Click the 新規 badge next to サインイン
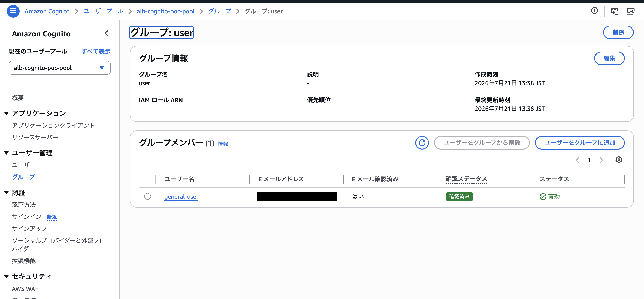Image resolution: width=644 pixels, height=299 pixels. tap(52, 217)
